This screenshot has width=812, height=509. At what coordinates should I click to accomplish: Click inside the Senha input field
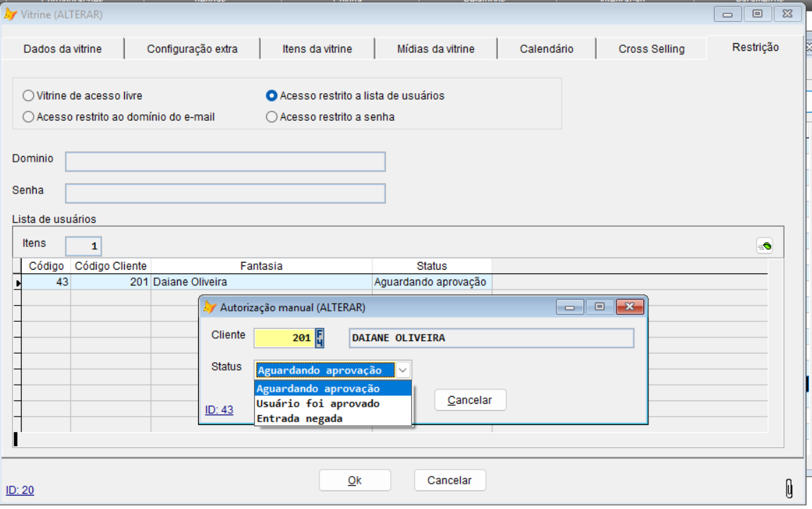pos(226,193)
